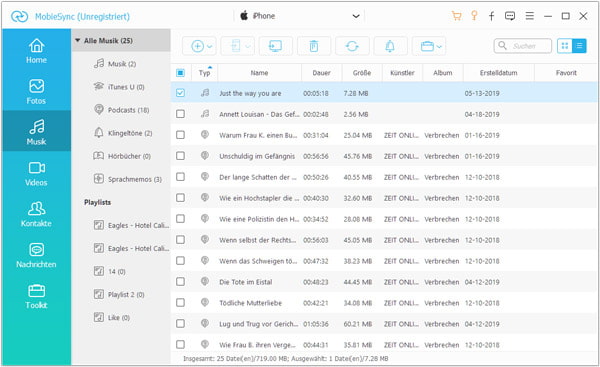Sort by Größe column header

[362, 73]
